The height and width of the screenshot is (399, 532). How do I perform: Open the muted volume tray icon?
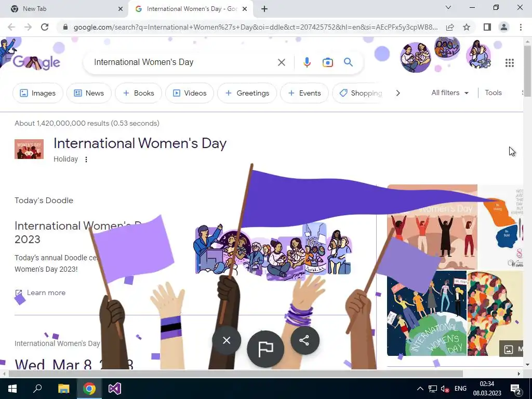(x=445, y=389)
